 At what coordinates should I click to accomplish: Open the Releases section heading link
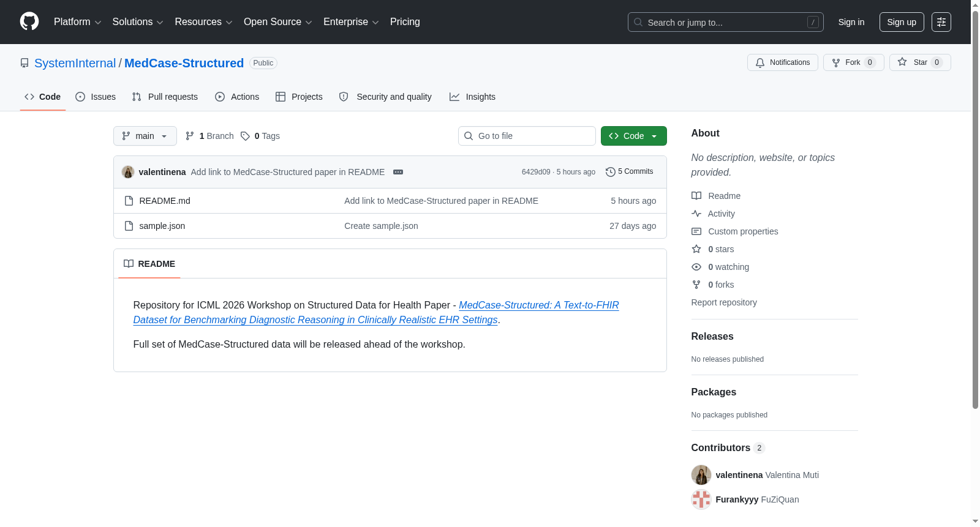point(712,337)
